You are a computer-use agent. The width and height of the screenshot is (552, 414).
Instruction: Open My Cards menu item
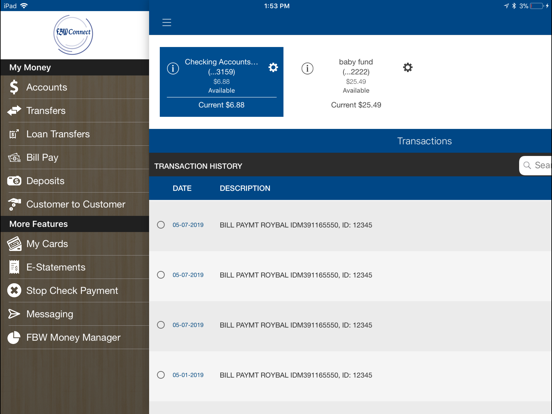tap(75, 244)
